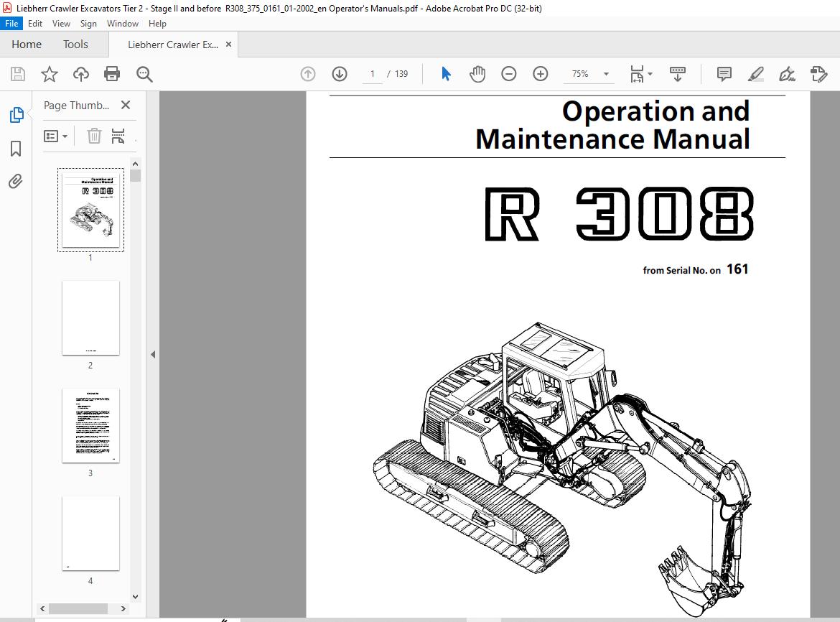
Task: Add the document to starred files
Action: click(x=50, y=74)
